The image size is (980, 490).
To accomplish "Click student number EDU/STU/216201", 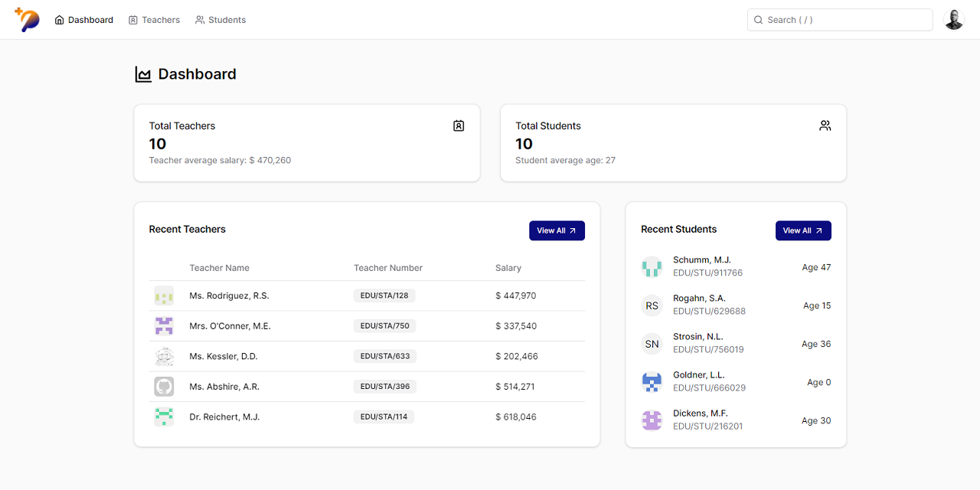I will [707, 426].
